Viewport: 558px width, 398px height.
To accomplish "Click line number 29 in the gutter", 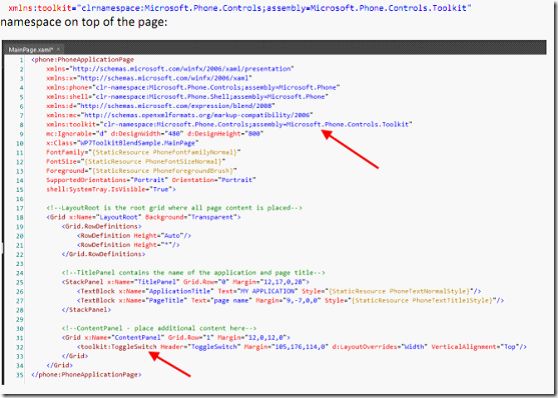I will pos(20,319).
